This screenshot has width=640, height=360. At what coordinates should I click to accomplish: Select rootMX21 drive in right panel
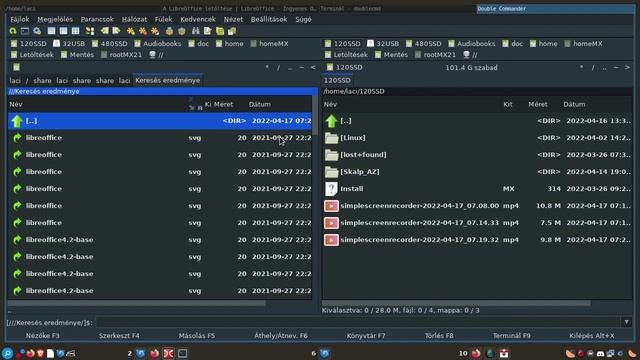pos(435,55)
